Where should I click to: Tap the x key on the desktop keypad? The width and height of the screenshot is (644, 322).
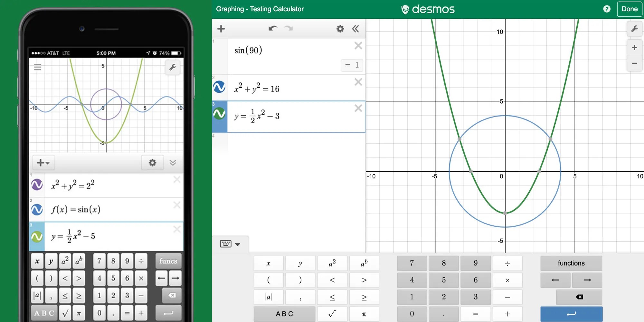coord(269,263)
